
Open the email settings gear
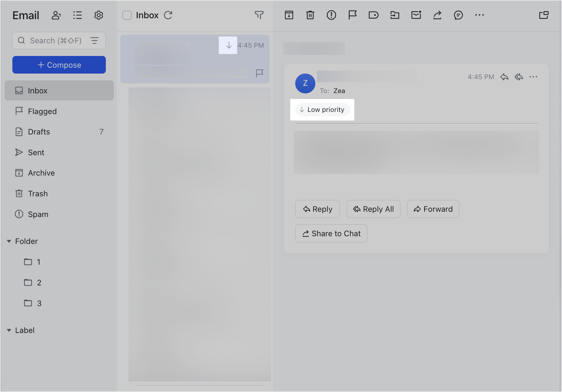98,15
